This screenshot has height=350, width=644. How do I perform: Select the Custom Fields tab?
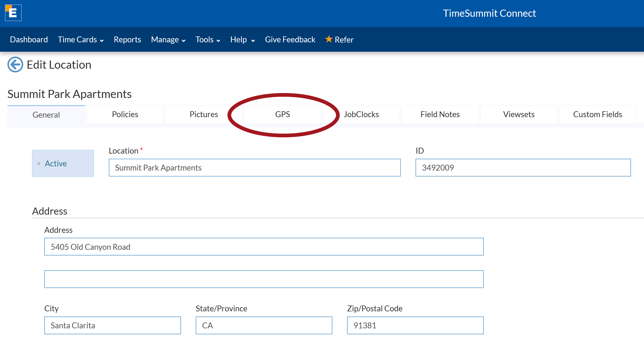[x=597, y=114]
